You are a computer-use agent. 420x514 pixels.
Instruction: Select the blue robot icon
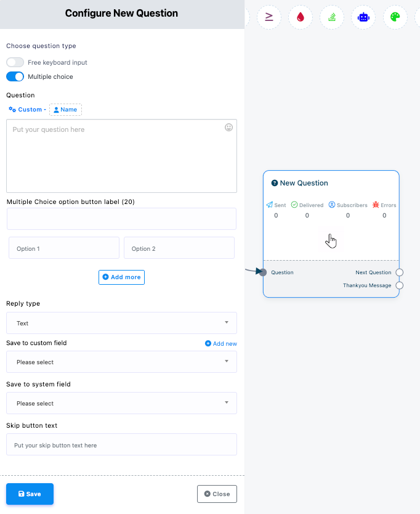pyautogui.click(x=363, y=17)
